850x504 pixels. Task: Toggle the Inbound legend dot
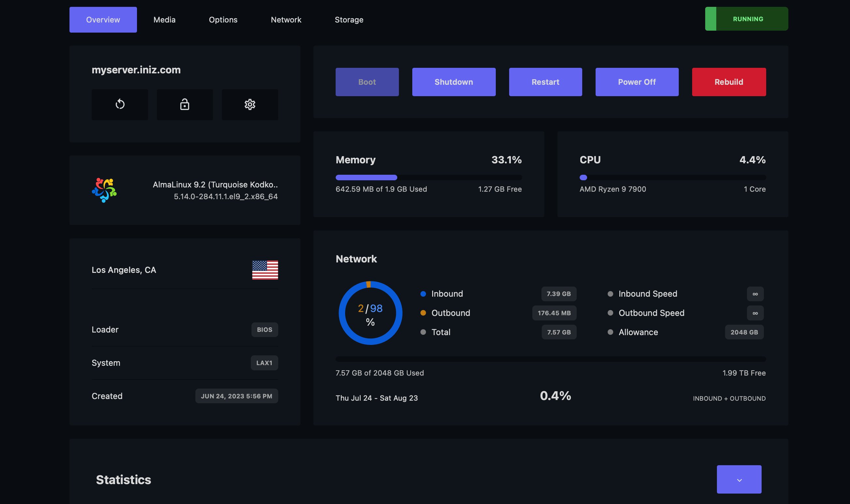[x=423, y=294]
